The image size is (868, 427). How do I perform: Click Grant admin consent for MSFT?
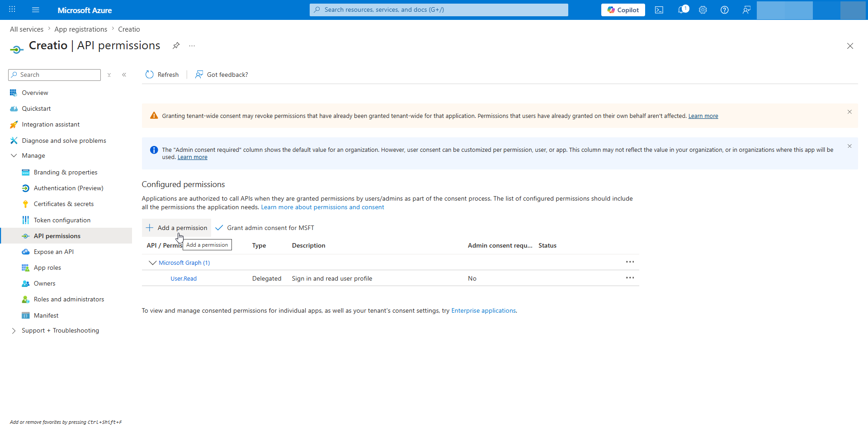click(265, 228)
